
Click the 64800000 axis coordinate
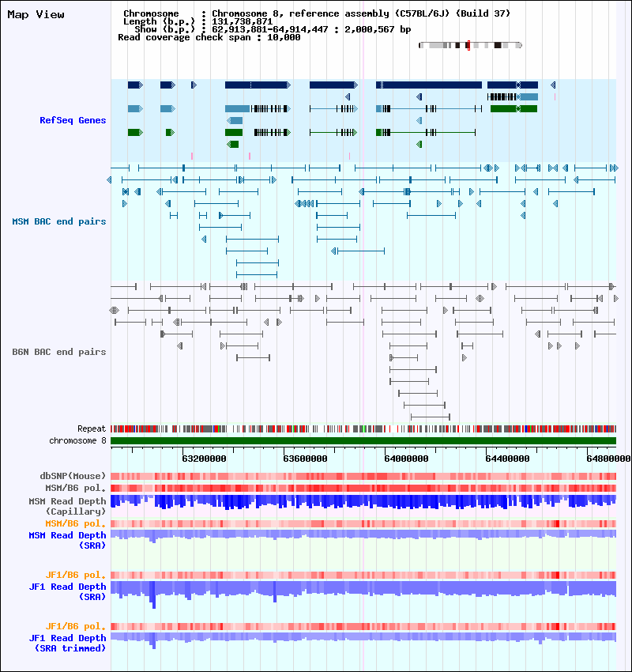(x=608, y=459)
